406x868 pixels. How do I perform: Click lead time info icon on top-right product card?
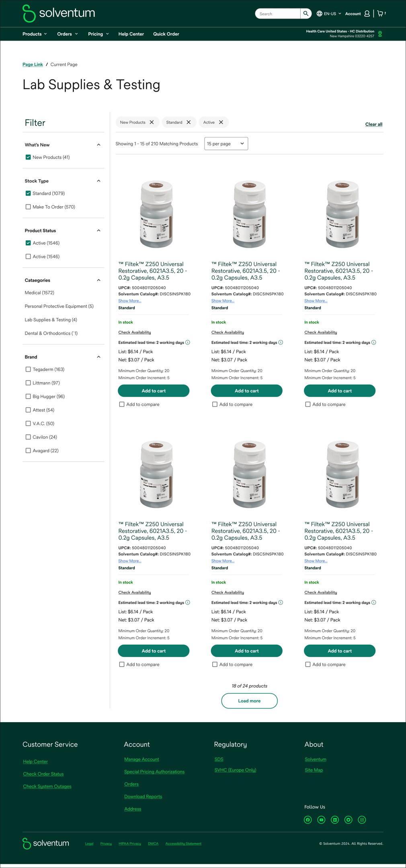pos(374,342)
